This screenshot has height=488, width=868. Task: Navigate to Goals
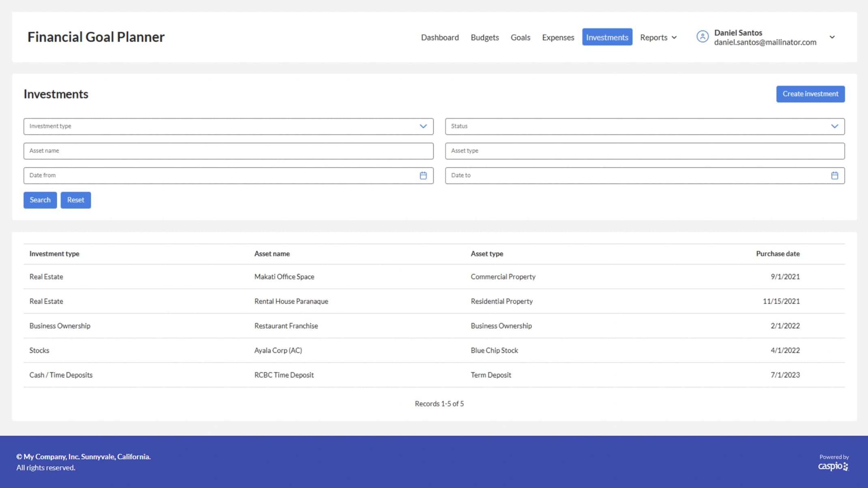click(520, 37)
